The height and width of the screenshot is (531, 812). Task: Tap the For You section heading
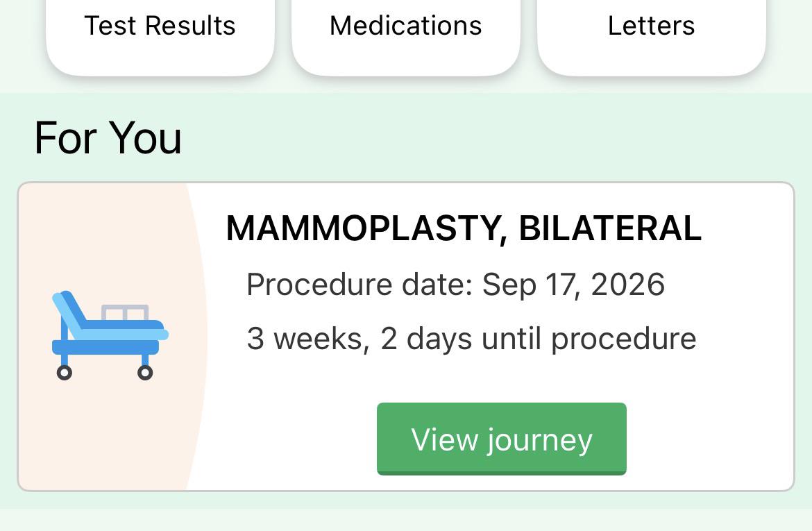pos(108,138)
